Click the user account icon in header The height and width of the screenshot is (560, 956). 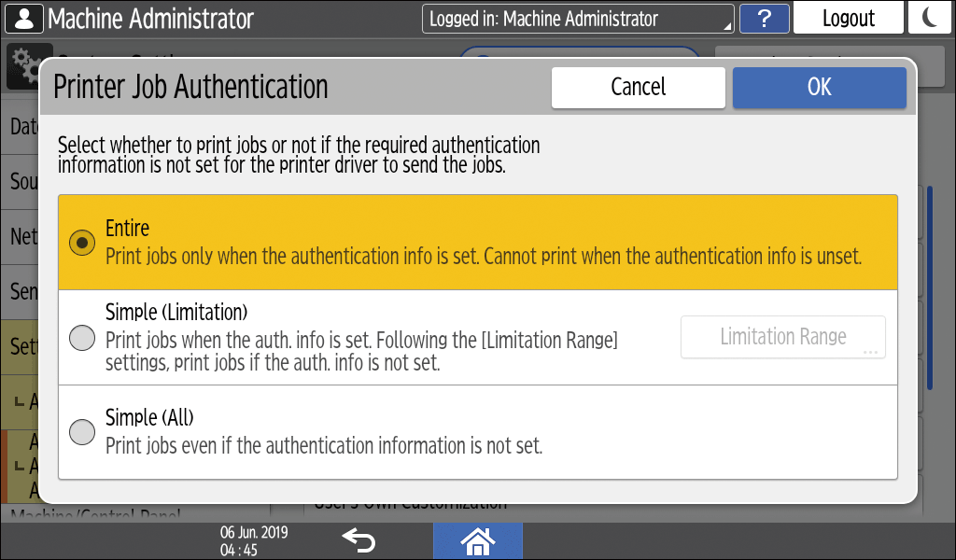[x=23, y=18]
